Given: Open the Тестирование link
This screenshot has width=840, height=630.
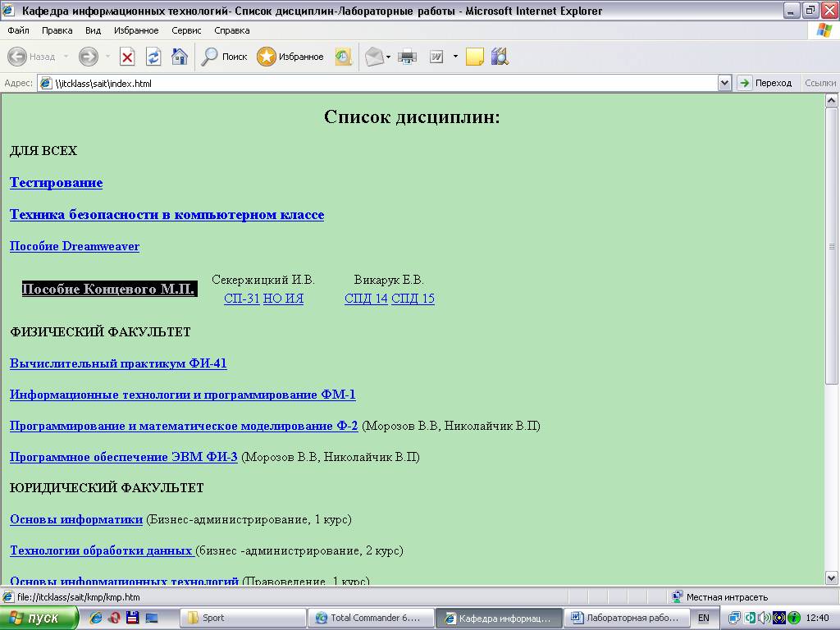Looking at the screenshot, I should tap(56, 183).
